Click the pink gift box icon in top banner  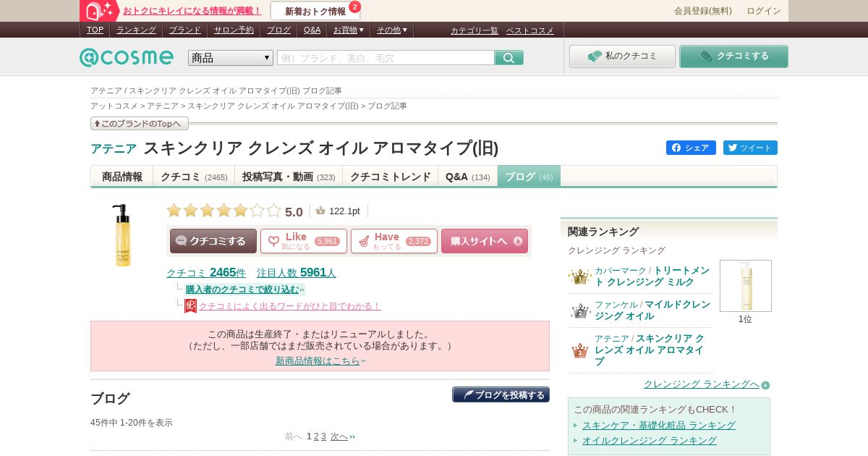tap(101, 11)
